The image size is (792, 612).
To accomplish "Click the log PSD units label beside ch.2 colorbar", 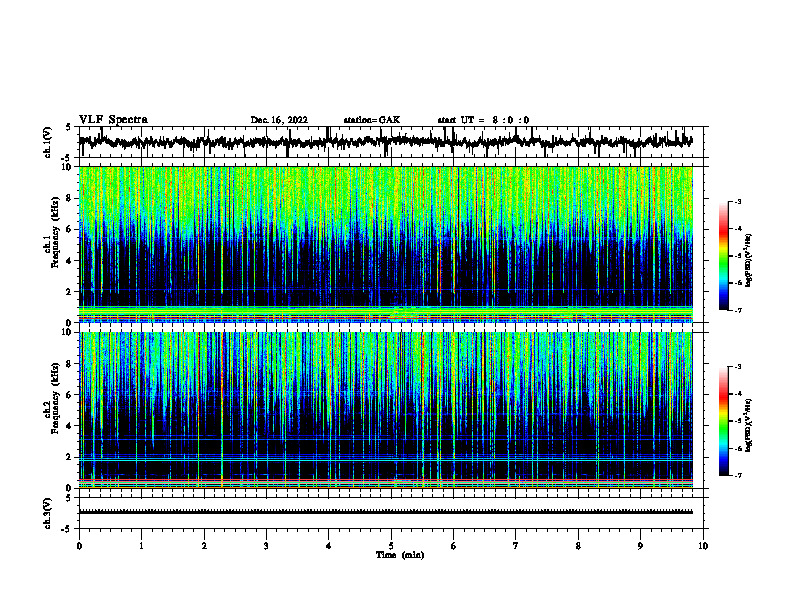I will coord(749,425).
